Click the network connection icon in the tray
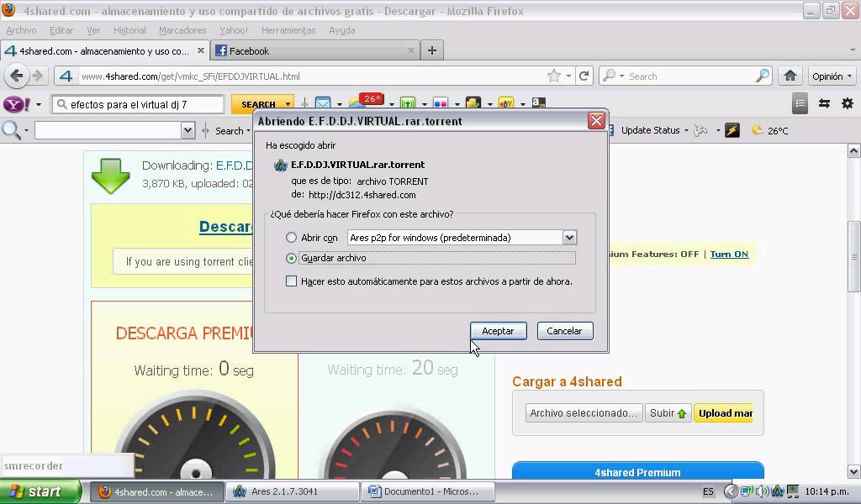The image size is (861, 504). (x=747, y=491)
